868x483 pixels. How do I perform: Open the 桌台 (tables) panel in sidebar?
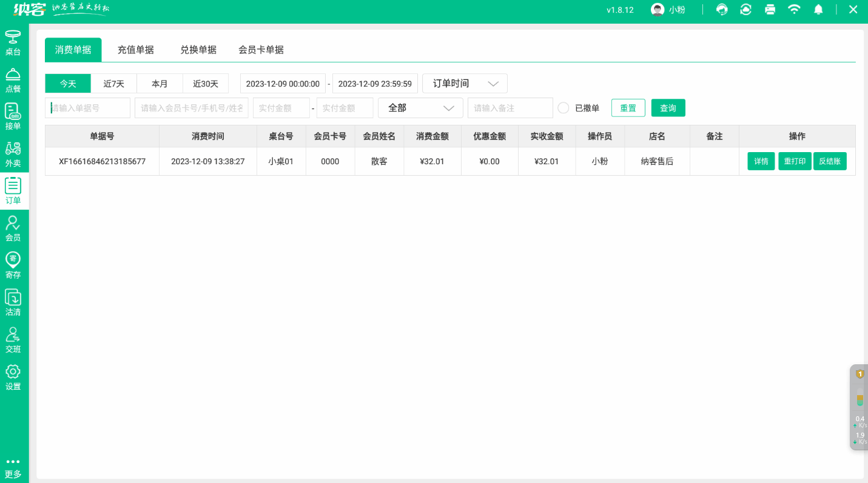13,42
